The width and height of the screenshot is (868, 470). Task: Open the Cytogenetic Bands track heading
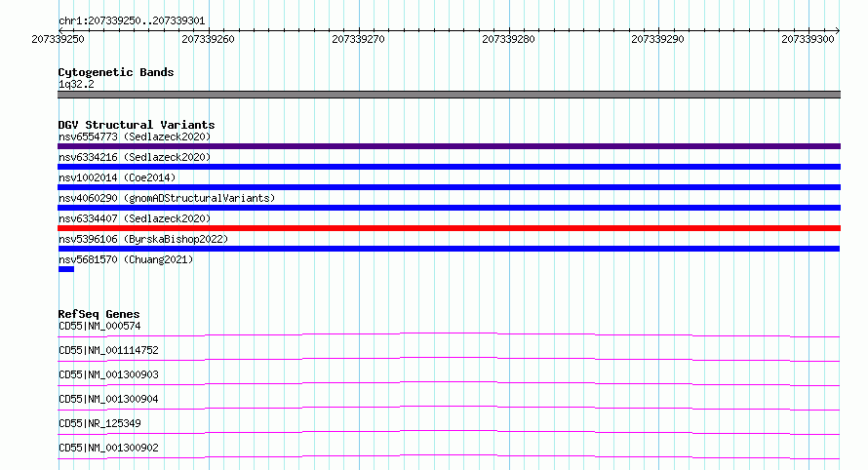[116, 72]
